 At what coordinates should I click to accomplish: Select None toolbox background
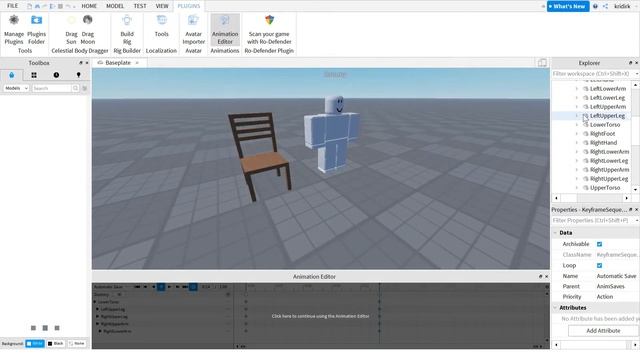[x=77, y=344]
